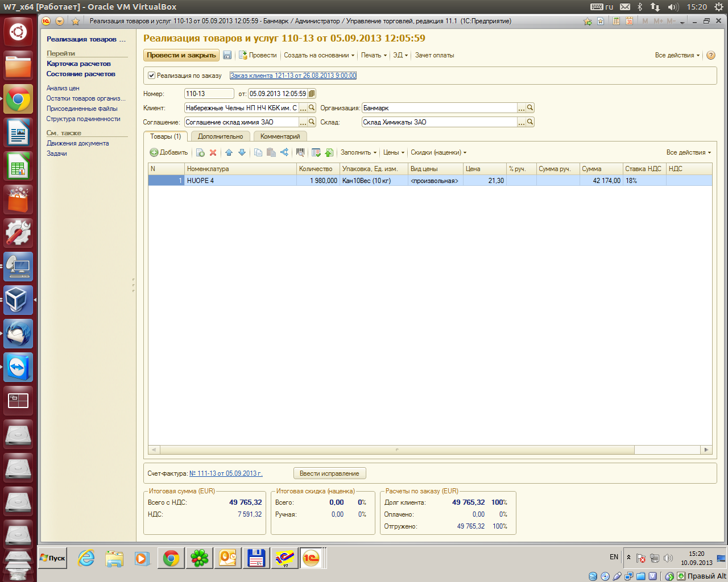This screenshot has width=728, height=582.
Task: Click the gold star icon left of the title
Action: click(76, 21)
